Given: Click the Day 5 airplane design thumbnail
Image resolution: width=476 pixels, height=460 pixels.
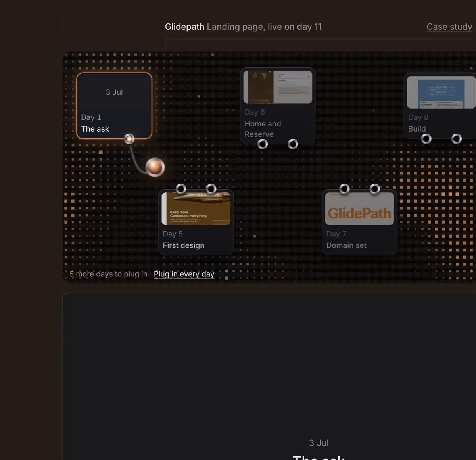Looking at the screenshot, I should click(196, 209).
